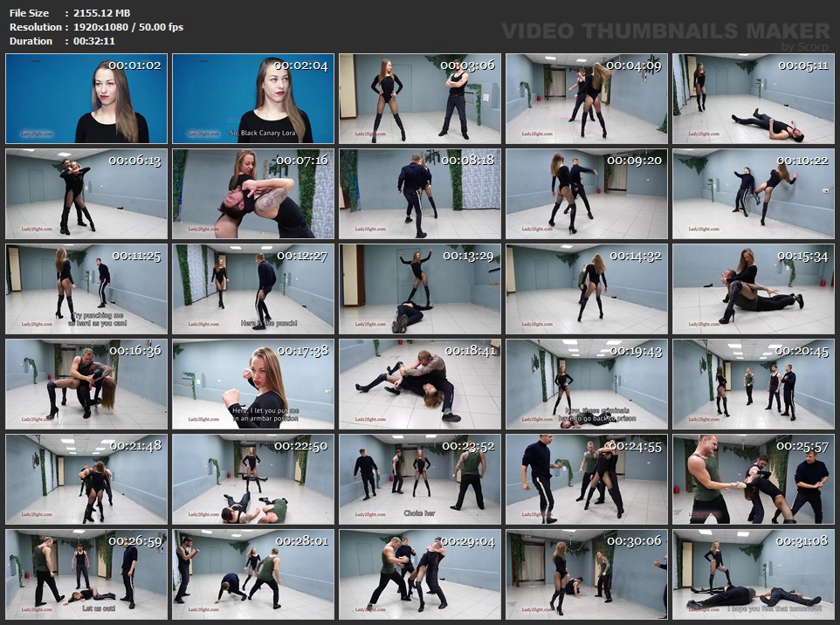The height and width of the screenshot is (625, 840).
Task: Select the 'Here is the punch!' thumbnail
Action: (x=253, y=289)
